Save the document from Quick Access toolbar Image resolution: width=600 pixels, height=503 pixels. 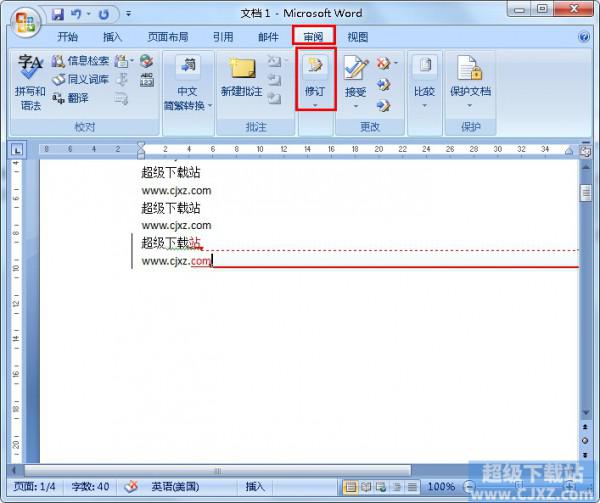(x=58, y=15)
